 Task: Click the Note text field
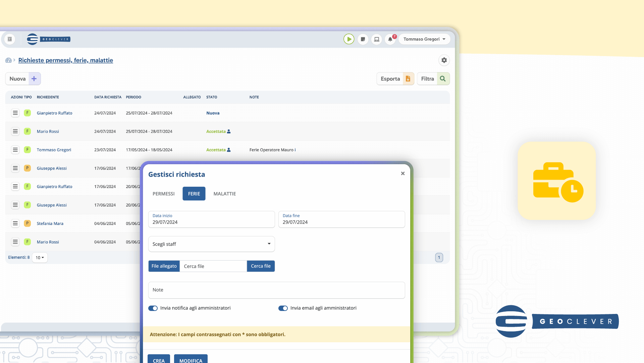click(277, 290)
